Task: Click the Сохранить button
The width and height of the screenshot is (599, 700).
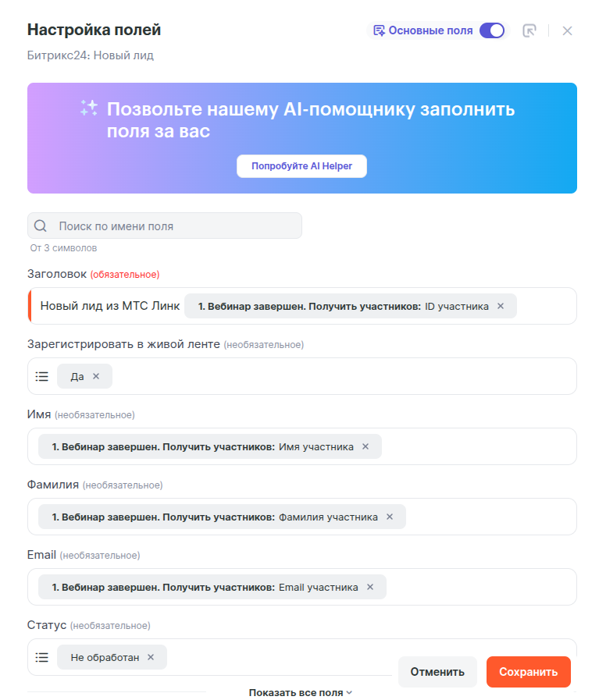Action: [528, 672]
